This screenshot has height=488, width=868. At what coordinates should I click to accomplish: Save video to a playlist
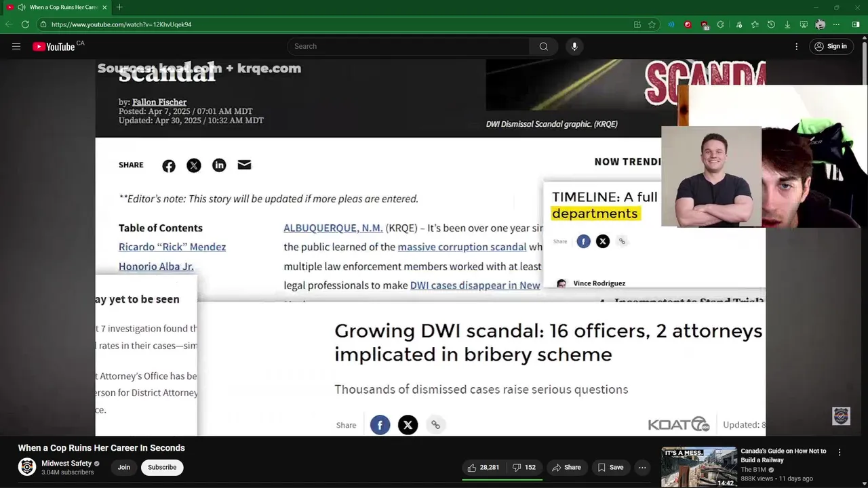point(610,467)
